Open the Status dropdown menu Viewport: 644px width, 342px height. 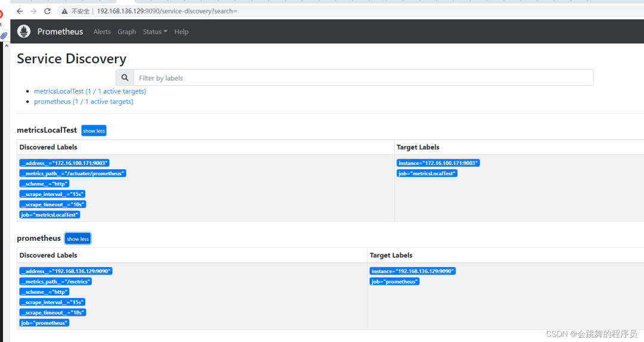tap(155, 32)
